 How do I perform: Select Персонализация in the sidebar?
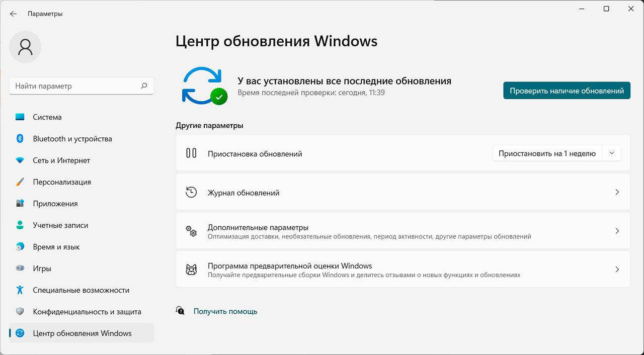click(62, 182)
